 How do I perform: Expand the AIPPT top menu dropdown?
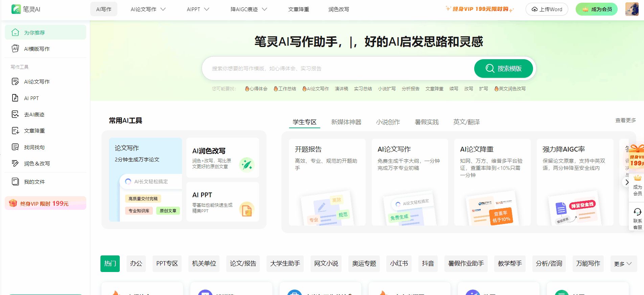tap(207, 9)
